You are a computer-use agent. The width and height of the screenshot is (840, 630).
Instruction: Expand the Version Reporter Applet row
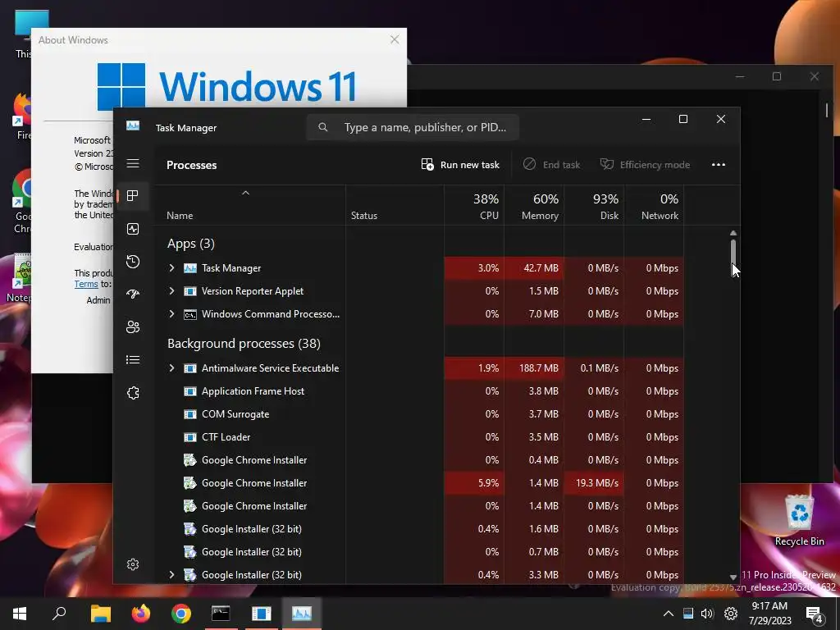tap(171, 291)
